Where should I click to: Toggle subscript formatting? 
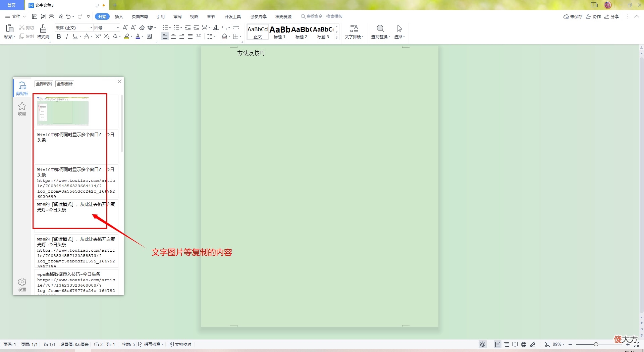point(107,36)
